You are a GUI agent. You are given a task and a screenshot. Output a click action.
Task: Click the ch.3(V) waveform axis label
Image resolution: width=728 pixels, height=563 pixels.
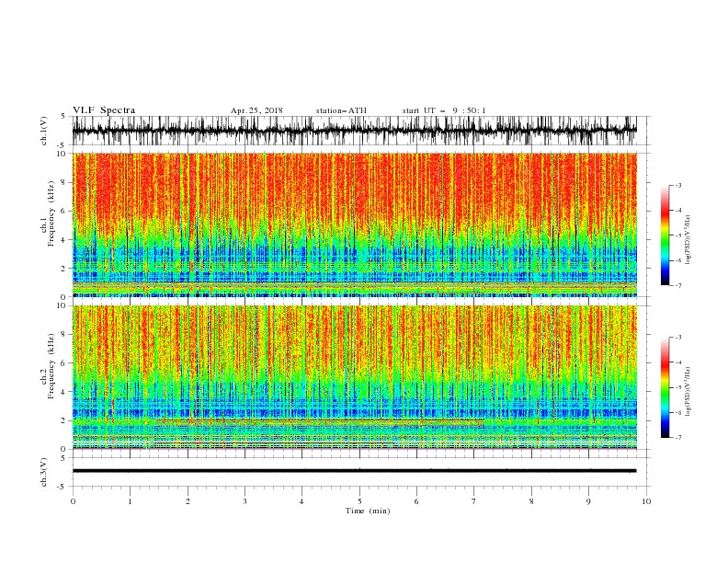click(44, 472)
